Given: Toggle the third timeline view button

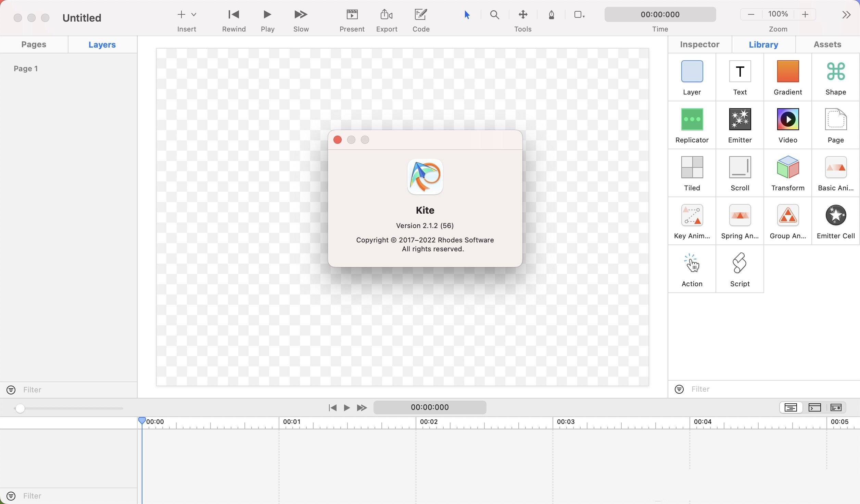Looking at the screenshot, I should tap(836, 407).
